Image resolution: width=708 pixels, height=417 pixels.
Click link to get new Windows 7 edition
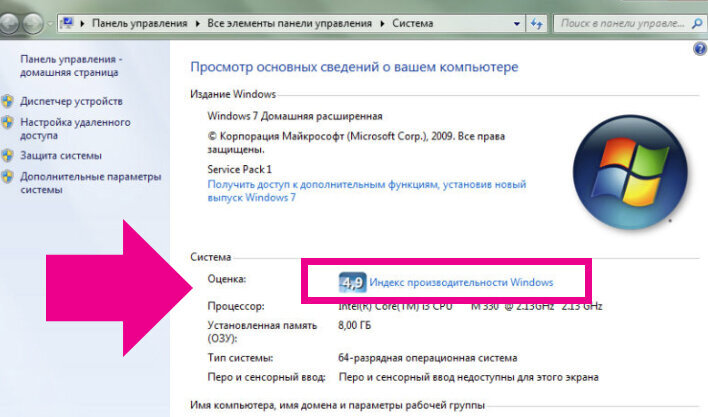[x=367, y=191]
